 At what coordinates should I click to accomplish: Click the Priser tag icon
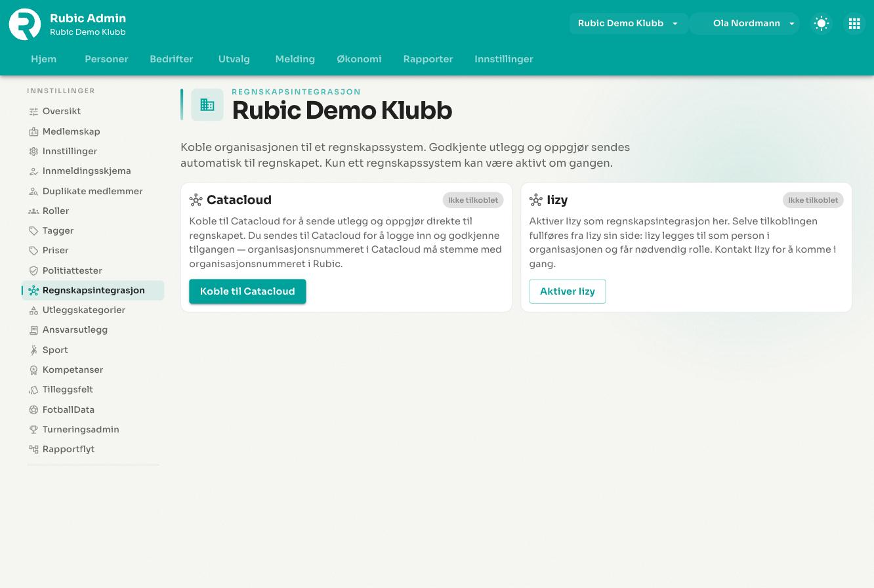pos(33,251)
